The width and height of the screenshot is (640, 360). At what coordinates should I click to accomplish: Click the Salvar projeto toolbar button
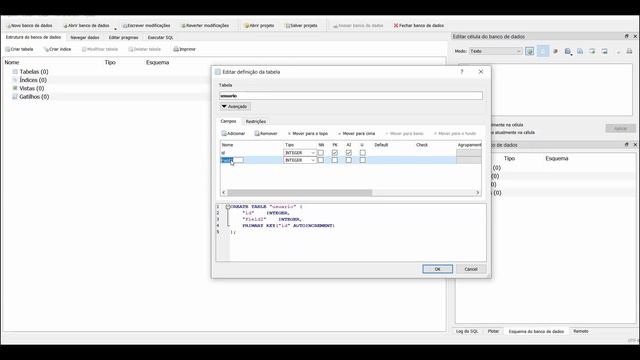coord(301,25)
